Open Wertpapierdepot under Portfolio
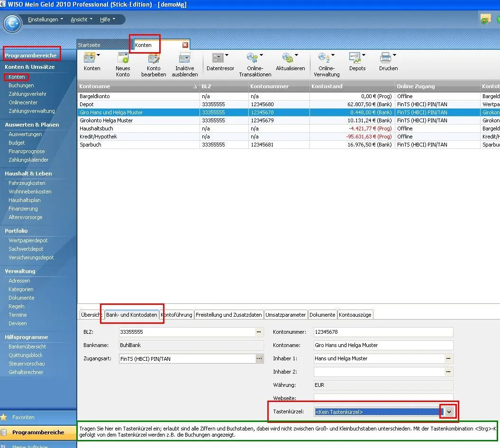This screenshot has width=500, height=448. 28,240
